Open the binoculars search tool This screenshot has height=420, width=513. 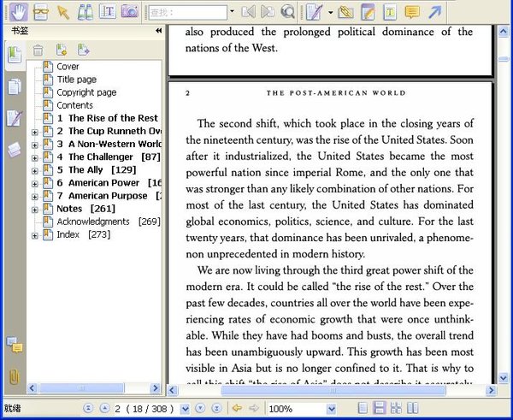pos(85,13)
